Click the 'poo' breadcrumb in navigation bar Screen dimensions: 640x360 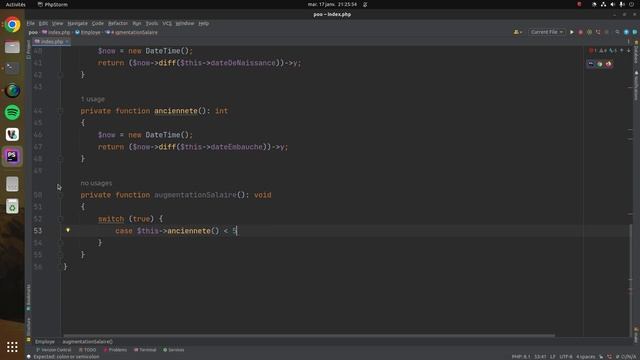point(33,32)
